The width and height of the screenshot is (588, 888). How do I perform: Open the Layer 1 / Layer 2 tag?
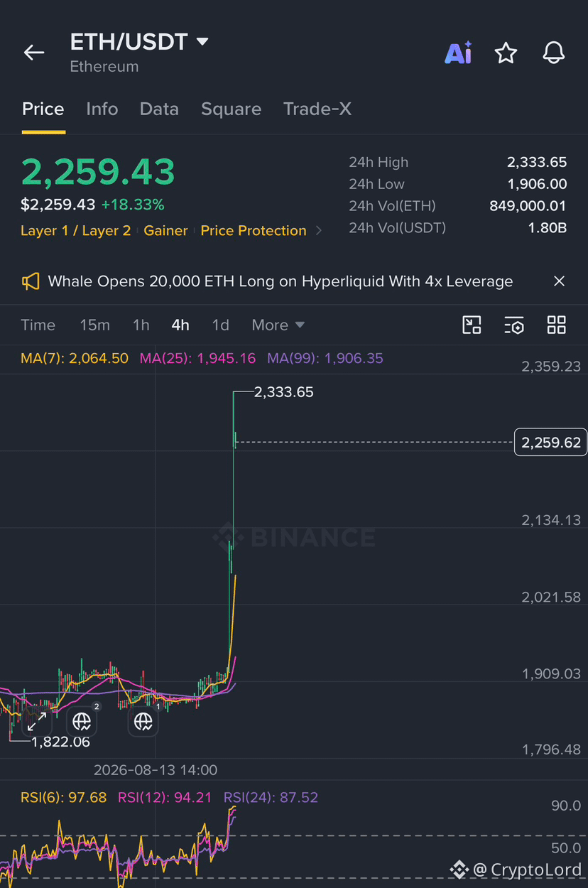76,231
